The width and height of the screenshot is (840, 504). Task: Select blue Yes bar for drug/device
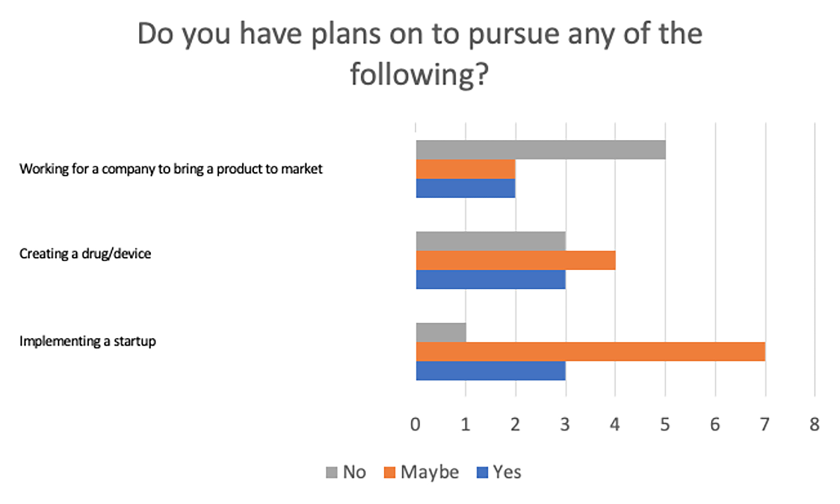(x=491, y=280)
